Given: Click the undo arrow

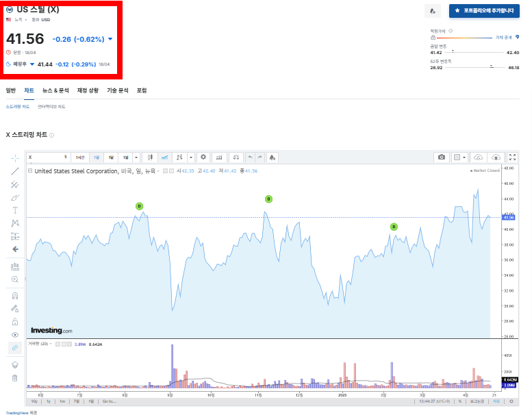Looking at the screenshot, I should [x=250, y=157].
